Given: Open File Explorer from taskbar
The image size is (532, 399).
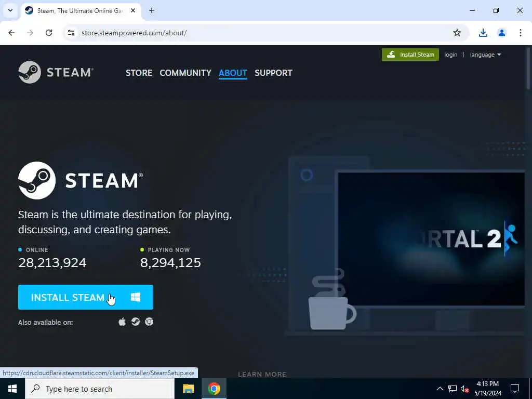Looking at the screenshot, I should [x=188, y=389].
